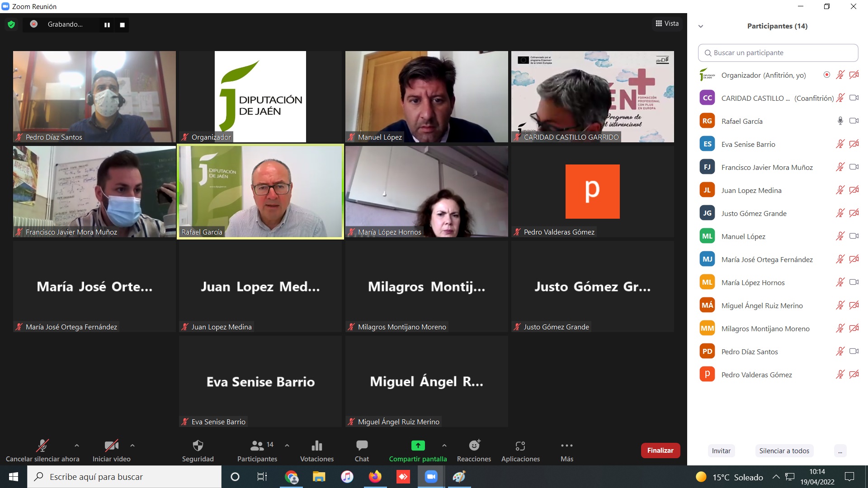Screen dimensions: 868x488
Task: Click the green Compartir pantalla icon
Action: [x=418, y=446]
